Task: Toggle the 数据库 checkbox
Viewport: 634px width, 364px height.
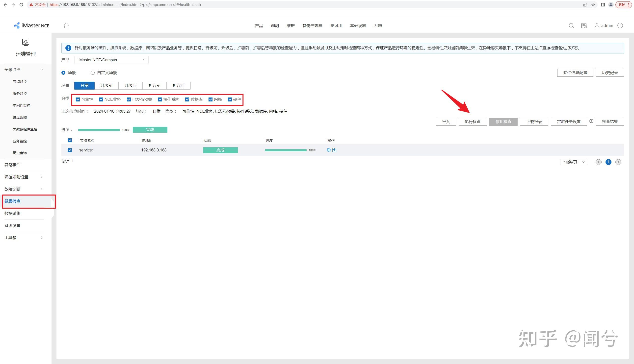Action: 187,99
